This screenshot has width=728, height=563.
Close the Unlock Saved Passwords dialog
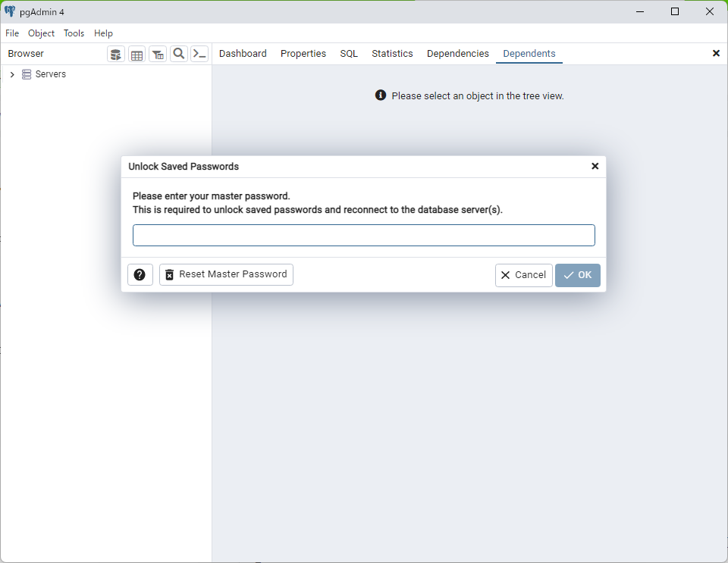[595, 166]
